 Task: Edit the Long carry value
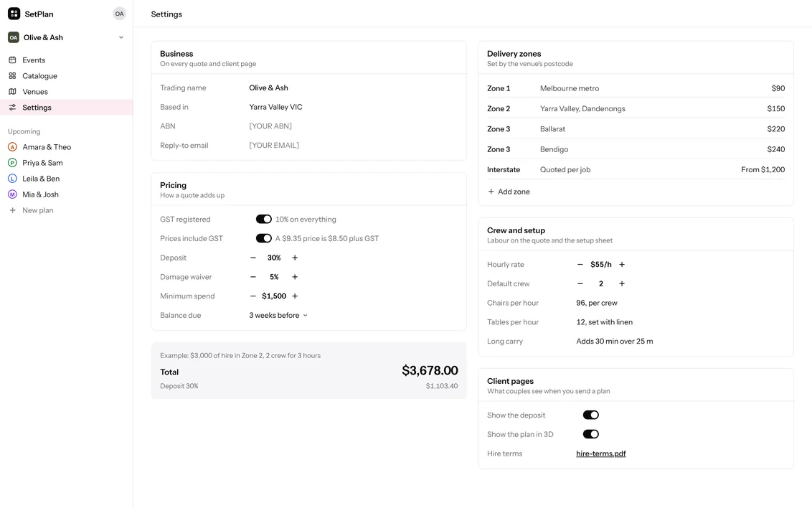point(615,341)
